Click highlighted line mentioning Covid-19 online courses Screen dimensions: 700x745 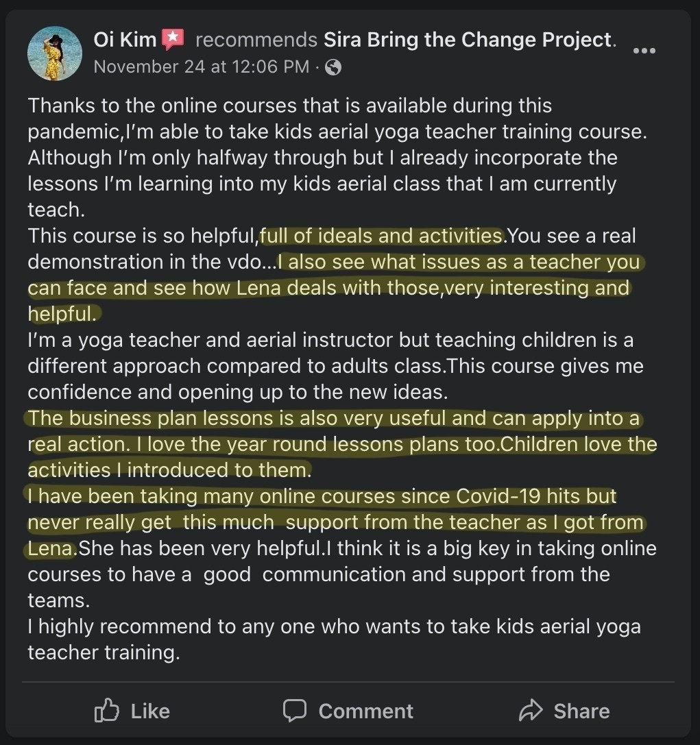pos(322,496)
